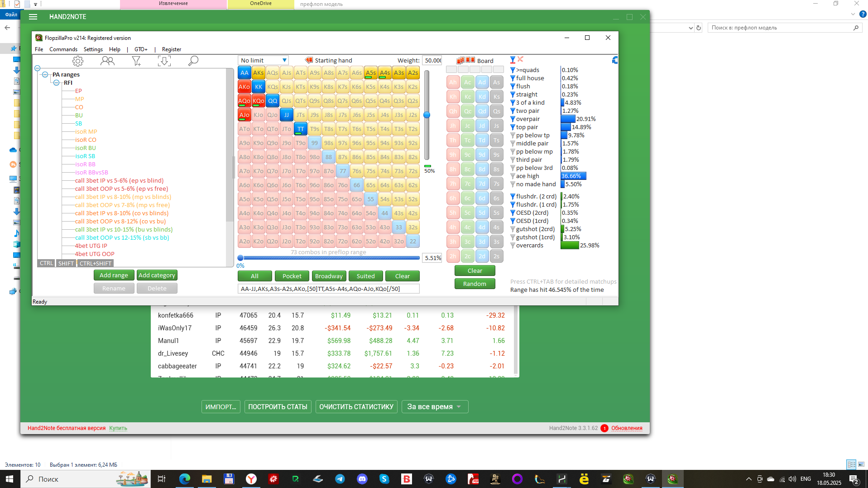Viewport: 868px width, 488px height.
Task: Click the funnel icon with red underline
Action: point(513,60)
